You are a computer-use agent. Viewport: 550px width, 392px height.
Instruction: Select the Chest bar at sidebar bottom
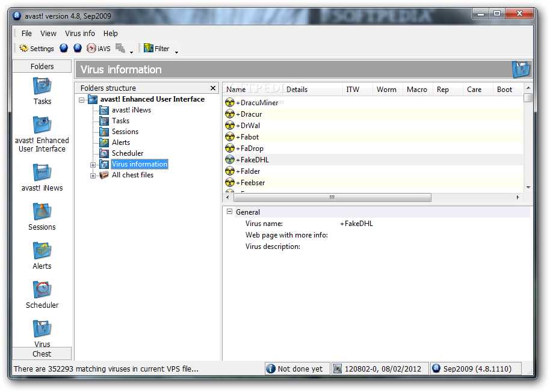click(42, 354)
